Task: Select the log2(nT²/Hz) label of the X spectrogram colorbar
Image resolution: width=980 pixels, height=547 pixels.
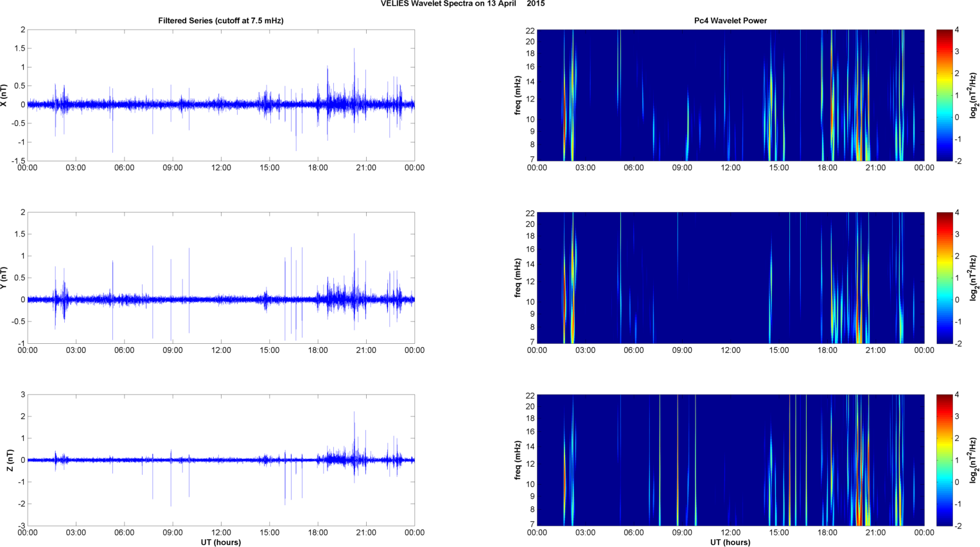Action: pyautogui.click(x=974, y=95)
